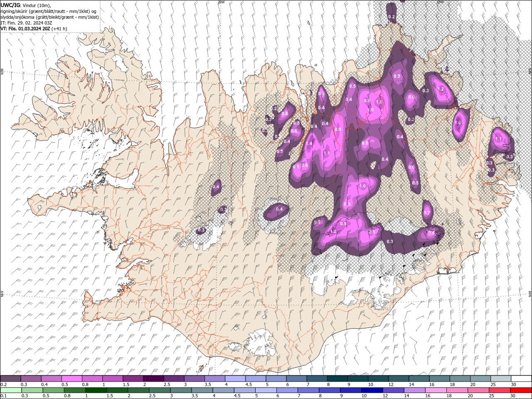Click the darkest purple snow swatch between 2 and 2.5

[x=153, y=379]
